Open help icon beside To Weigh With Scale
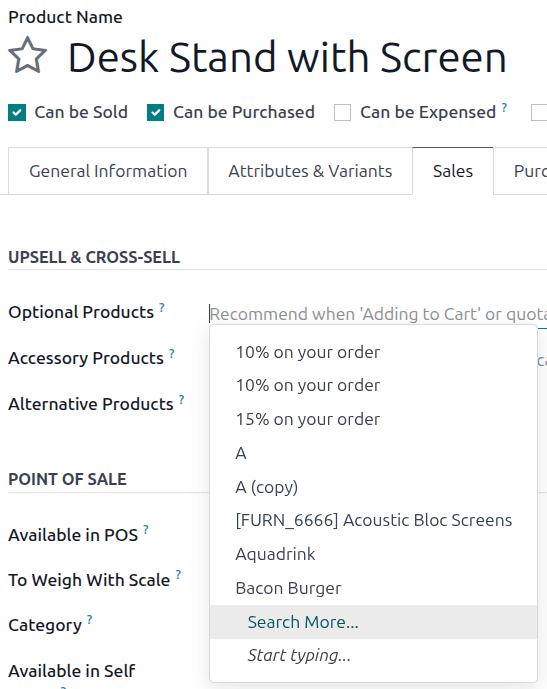547x689 pixels. click(178, 575)
